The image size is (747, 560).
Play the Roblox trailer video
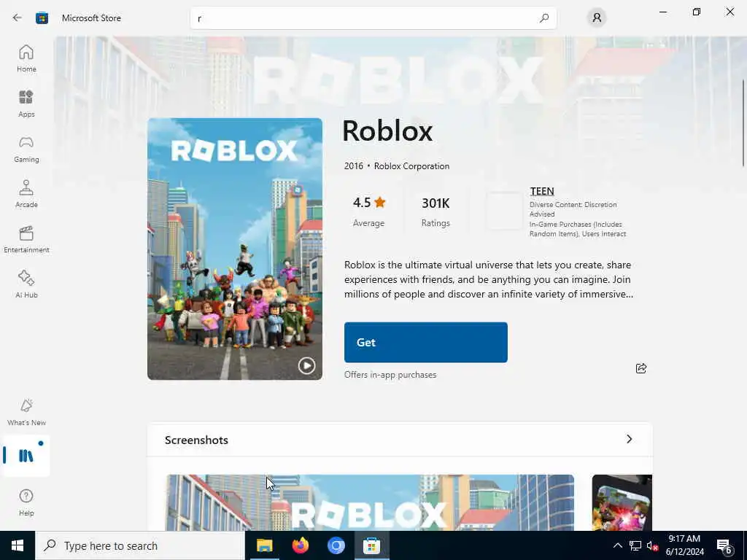tap(307, 366)
